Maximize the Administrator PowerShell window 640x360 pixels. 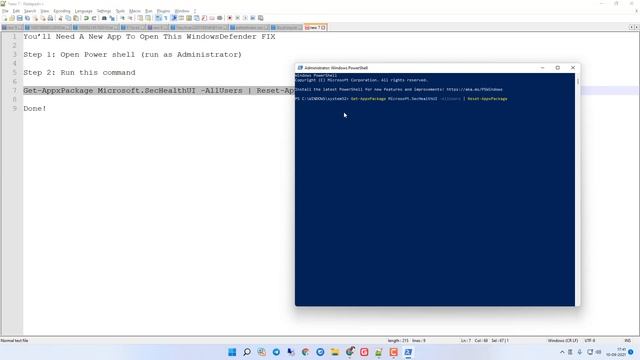tap(558, 68)
